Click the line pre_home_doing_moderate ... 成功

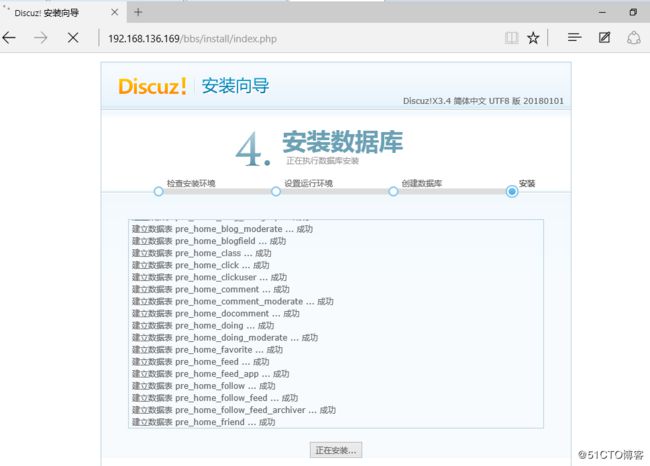tap(225, 337)
